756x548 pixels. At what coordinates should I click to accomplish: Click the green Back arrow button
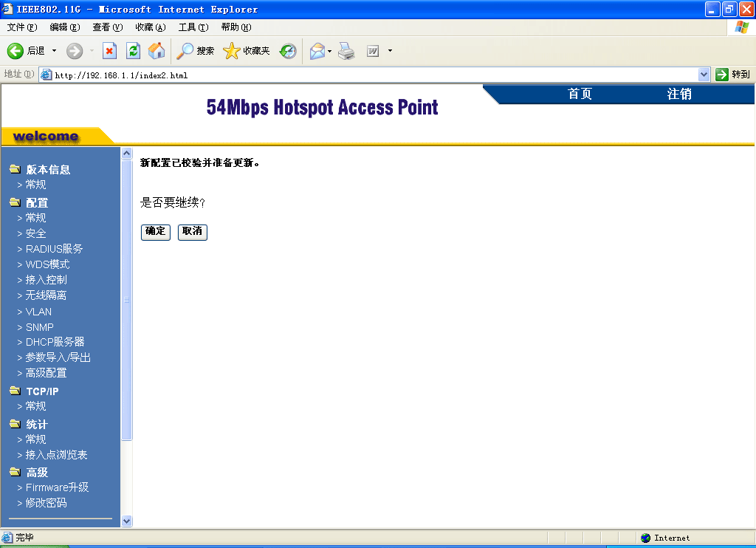tap(16, 51)
